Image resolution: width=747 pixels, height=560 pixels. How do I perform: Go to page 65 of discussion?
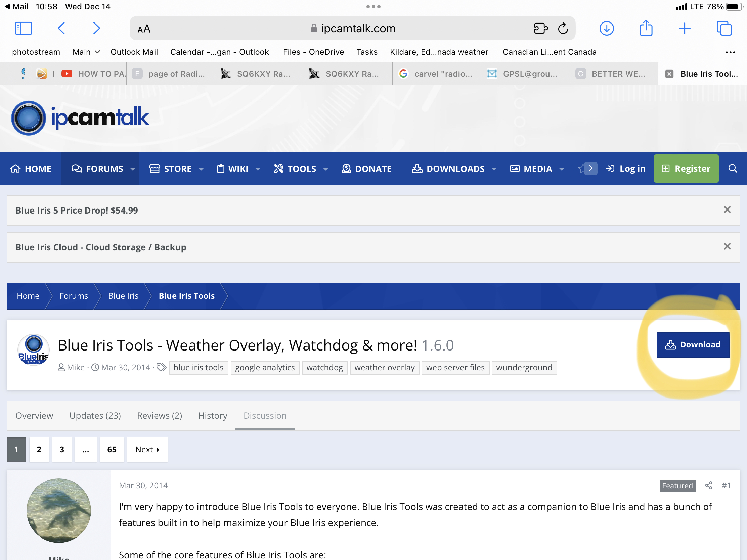(112, 449)
